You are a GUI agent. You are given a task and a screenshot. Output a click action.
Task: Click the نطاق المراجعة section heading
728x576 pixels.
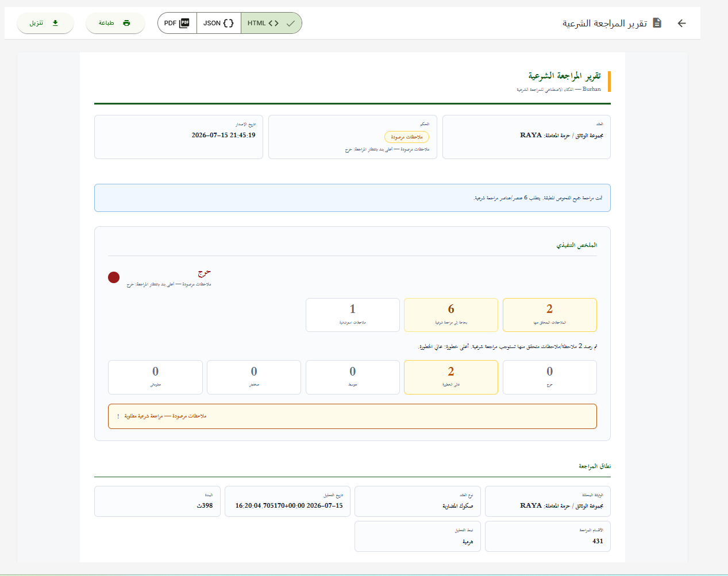coord(595,466)
